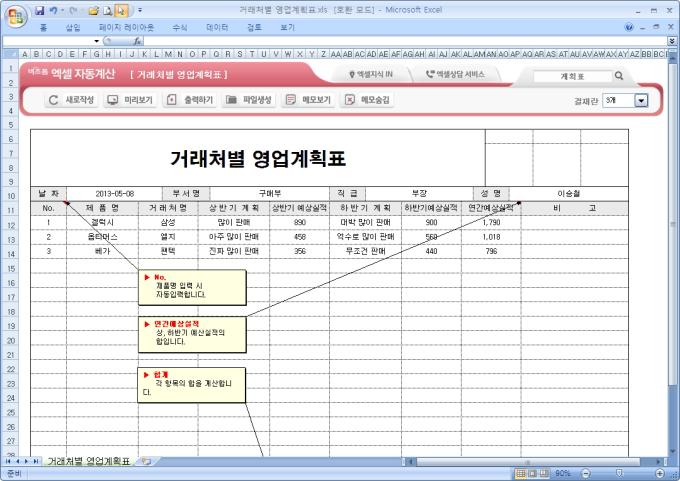Switch to Page Break Preview icon
Screen dimensions: 680x481
544,473
